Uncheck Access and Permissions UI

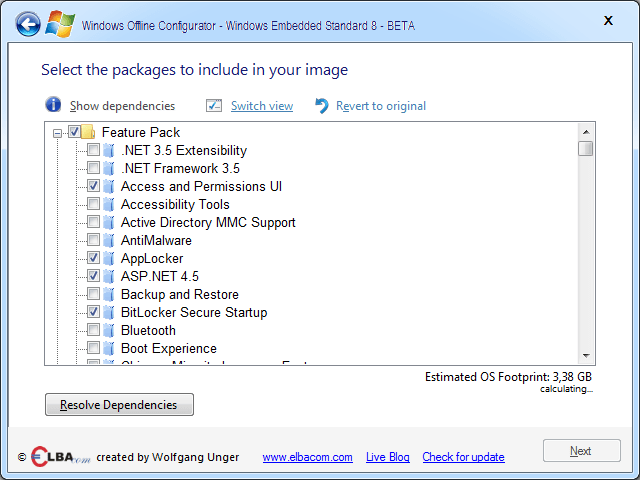point(93,186)
